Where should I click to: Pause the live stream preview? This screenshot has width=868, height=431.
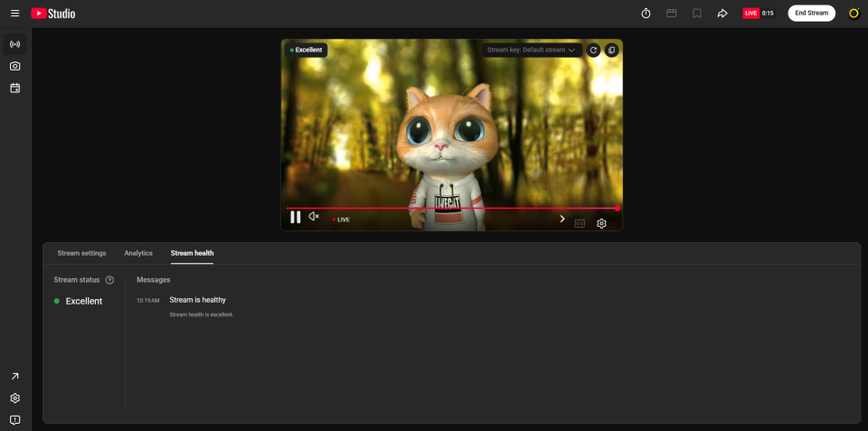pos(296,217)
